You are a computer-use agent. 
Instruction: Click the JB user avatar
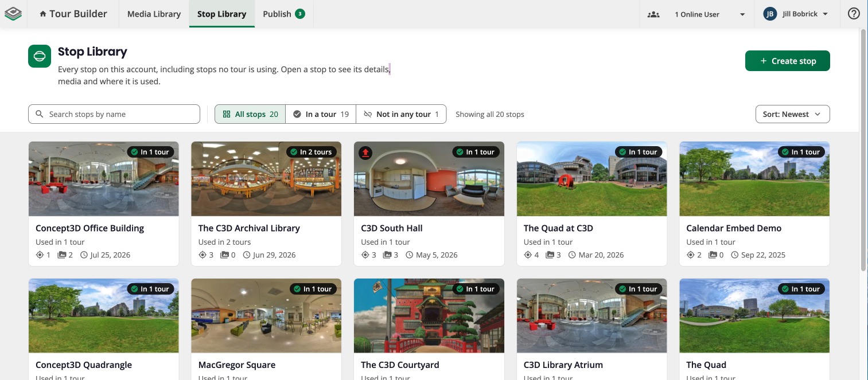coord(770,14)
